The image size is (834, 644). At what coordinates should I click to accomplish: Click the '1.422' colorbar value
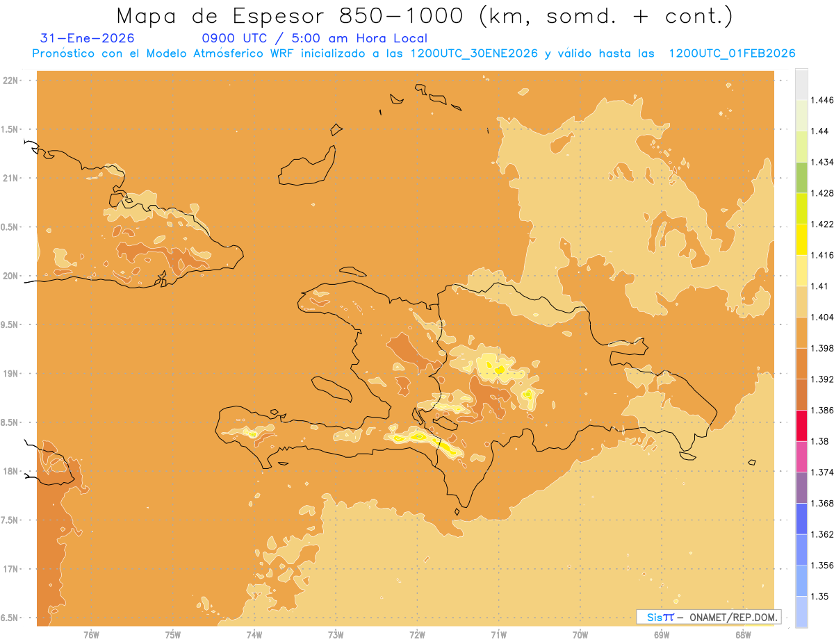(822, 224)
